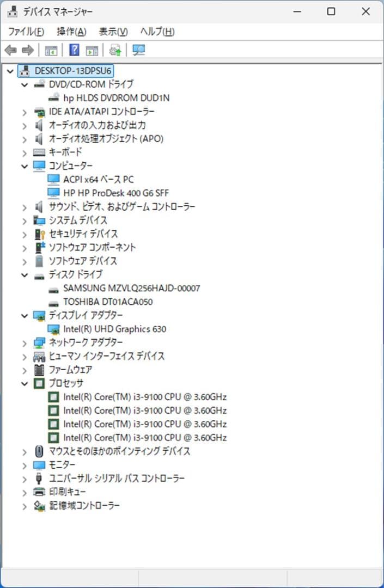The height and width of the screenshot is (588, 384).
Task: Minimize the Device Manager window
Action: pos(297,11)
